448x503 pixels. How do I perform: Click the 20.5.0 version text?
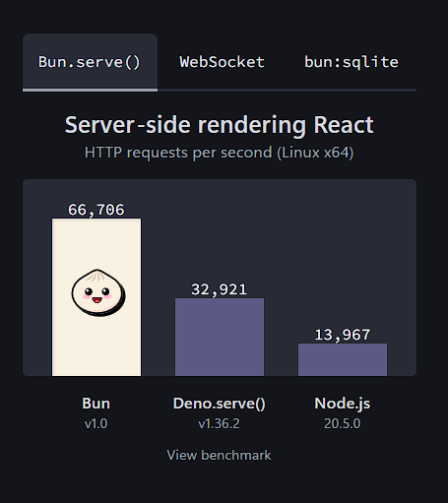(x=343, y=423)
